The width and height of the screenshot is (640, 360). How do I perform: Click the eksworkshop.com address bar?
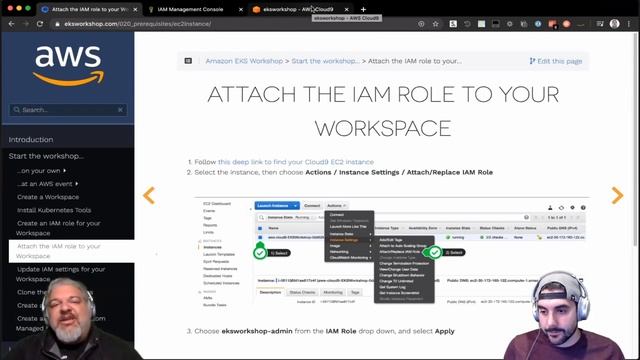click(x=233, y=24)
